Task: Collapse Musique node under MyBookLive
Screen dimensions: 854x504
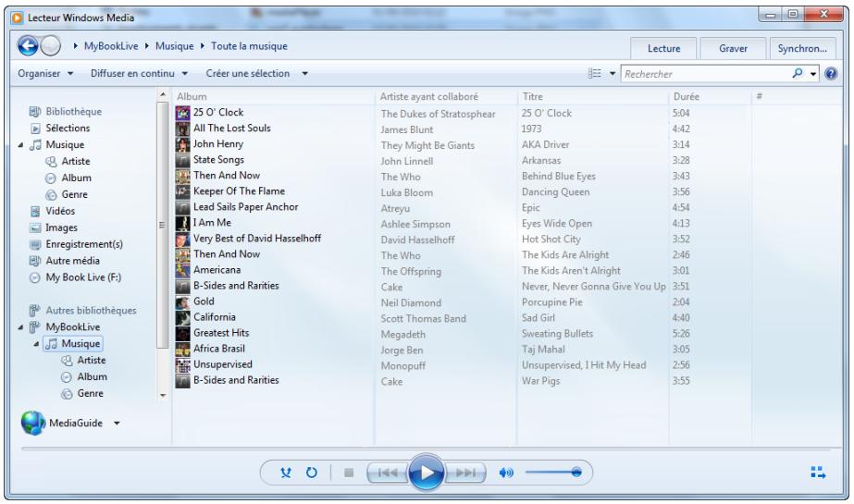Action: tap(36, 344)
